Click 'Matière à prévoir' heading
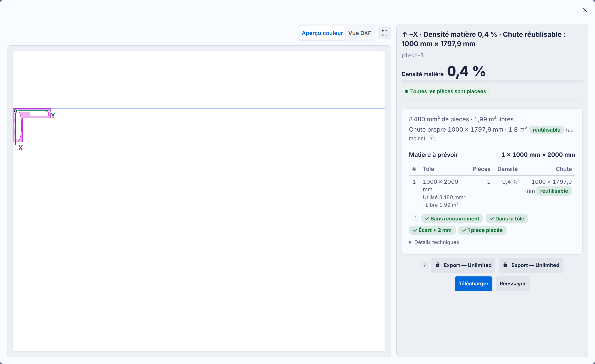The height and width of the screenshot is (364, 595). [x=433, y=155]
